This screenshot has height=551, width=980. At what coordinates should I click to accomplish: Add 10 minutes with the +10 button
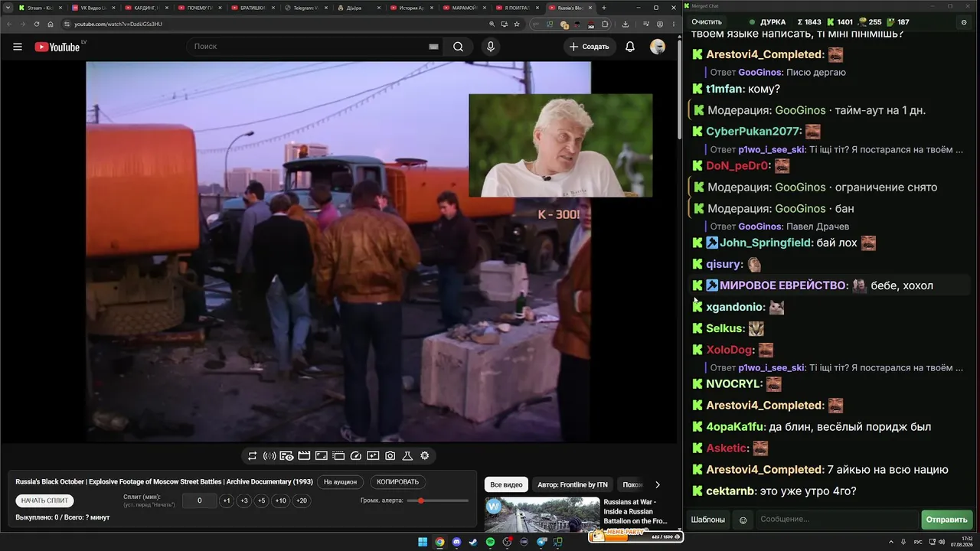[x=281, y=500]
